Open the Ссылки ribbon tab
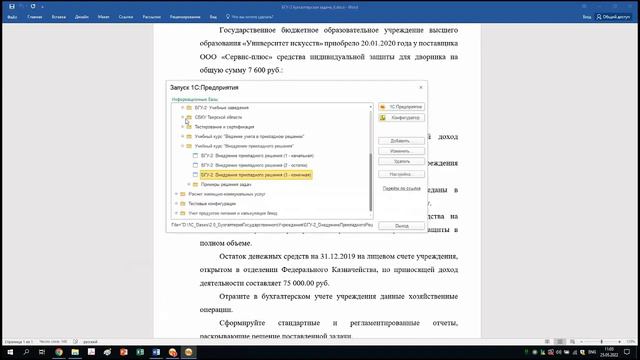640x360 pixels. coord(126,17)
